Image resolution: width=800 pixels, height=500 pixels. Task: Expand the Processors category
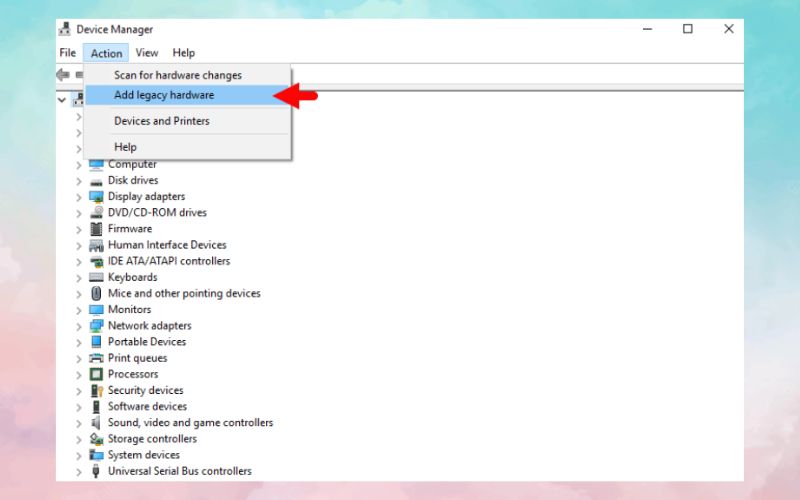79,375
